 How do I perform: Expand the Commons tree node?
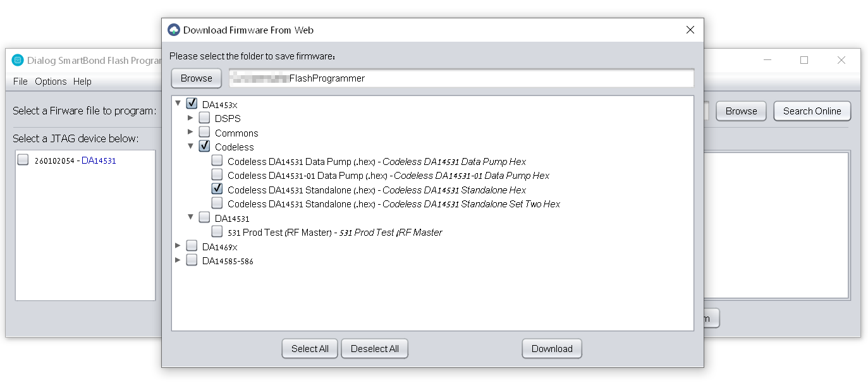pyautogui.click(x=191, y=132)
